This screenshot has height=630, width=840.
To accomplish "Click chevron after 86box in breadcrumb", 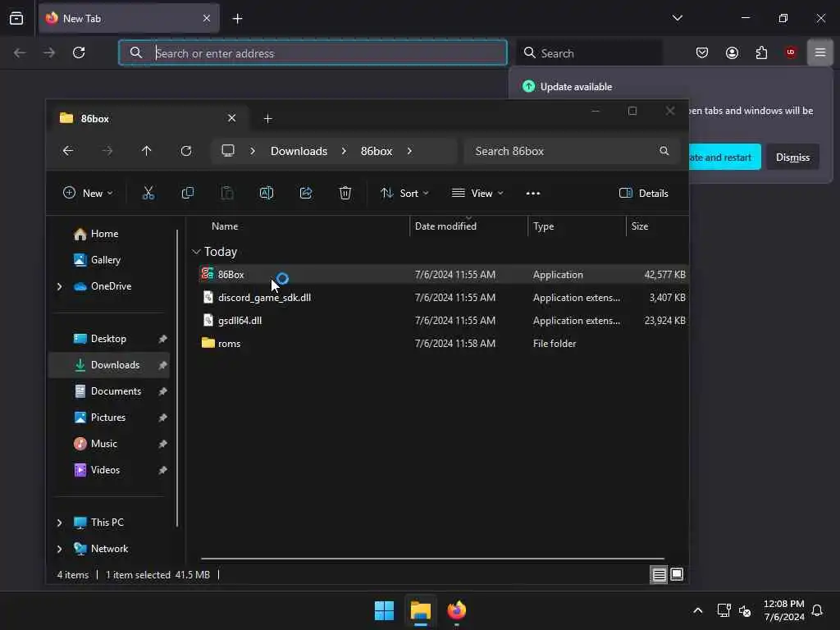I will click(409, 151).
